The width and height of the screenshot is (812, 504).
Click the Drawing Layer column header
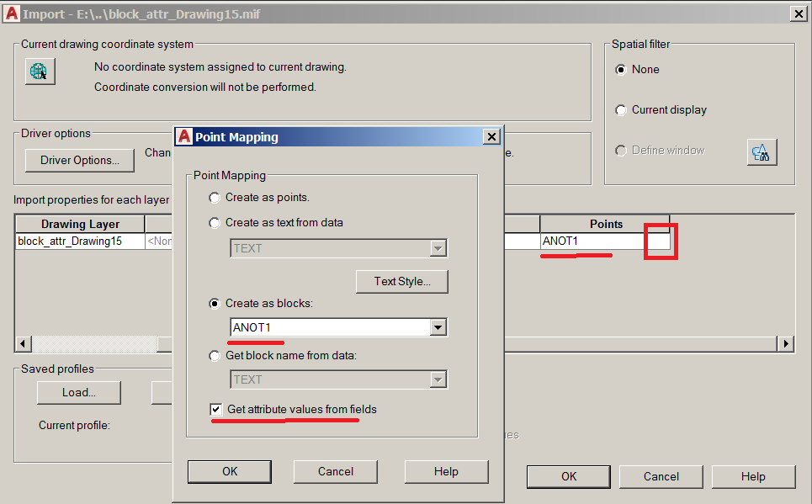[x=79, y=223]
